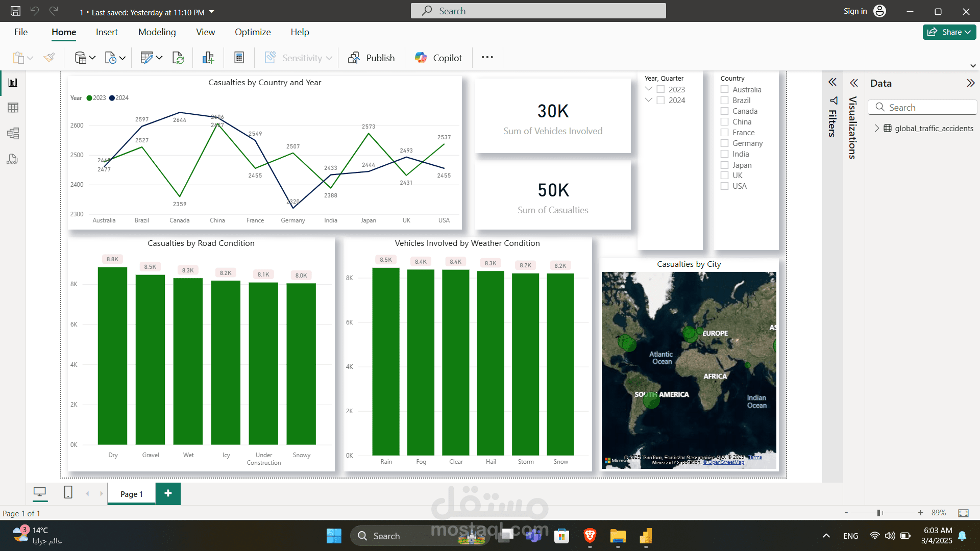Click the Format painter icon
980x551 pixels.
tap(49, 58)
